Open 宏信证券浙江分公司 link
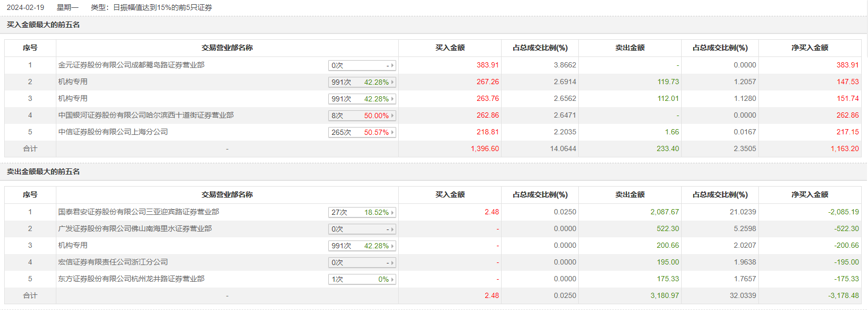868x310 pixels. (113, 262)
